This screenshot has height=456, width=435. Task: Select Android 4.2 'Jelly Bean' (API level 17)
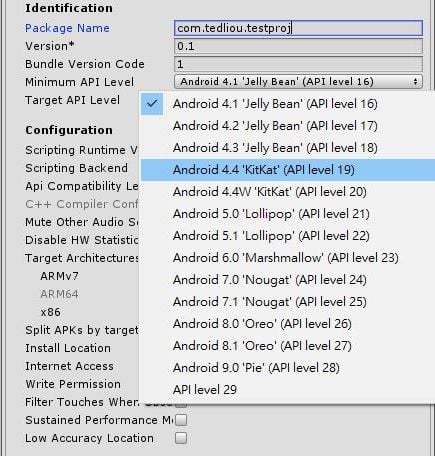click(x=288, y=126)
